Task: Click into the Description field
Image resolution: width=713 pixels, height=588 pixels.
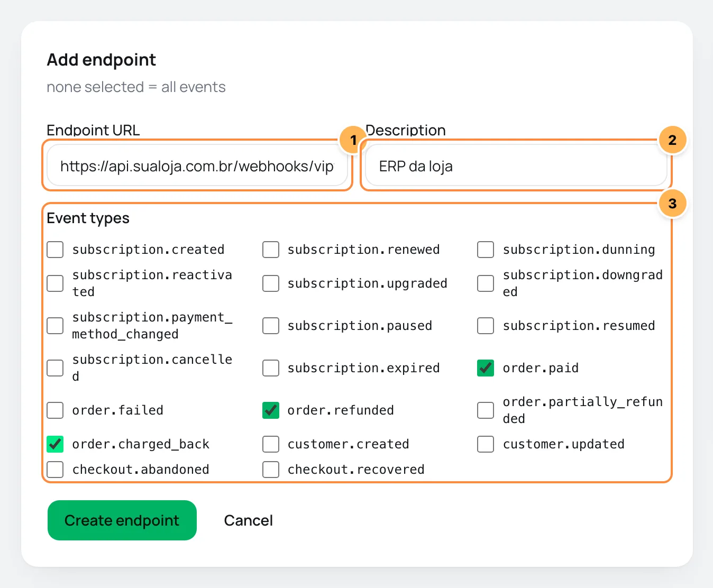Action: click(516, 166)
